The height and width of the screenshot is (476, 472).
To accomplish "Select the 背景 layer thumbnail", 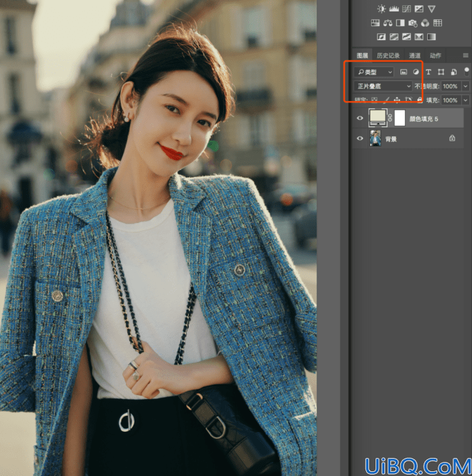I will tap(376, 138).
